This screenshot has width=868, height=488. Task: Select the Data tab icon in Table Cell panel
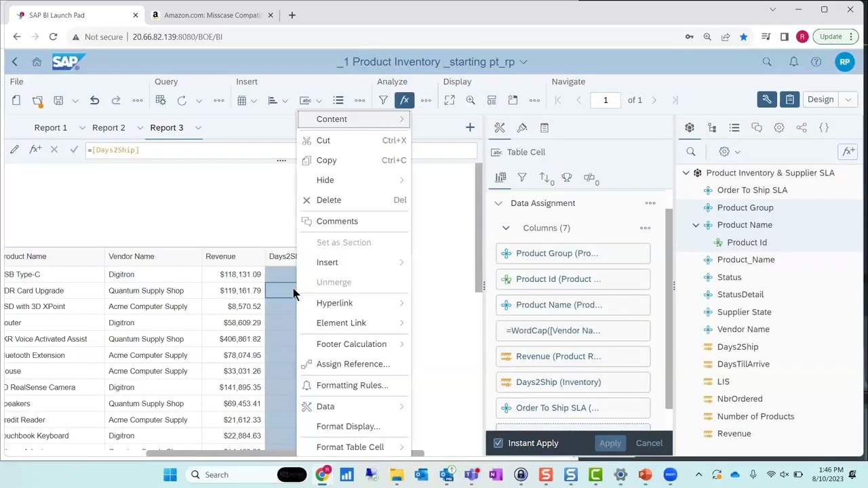(500, 178)
